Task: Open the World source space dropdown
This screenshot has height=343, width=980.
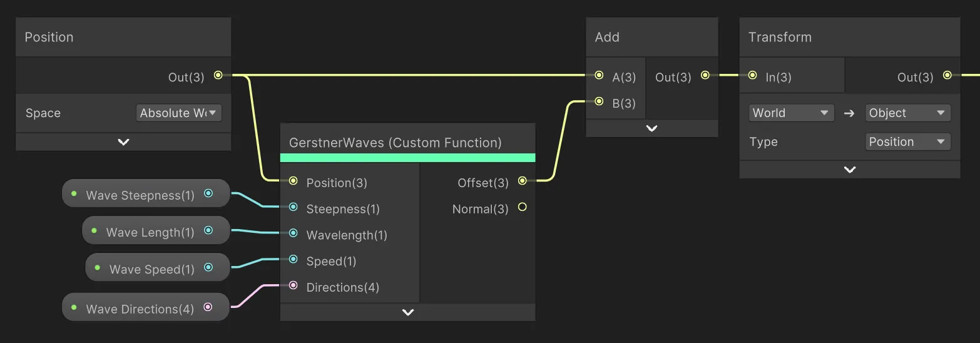Action: point(791,113)
